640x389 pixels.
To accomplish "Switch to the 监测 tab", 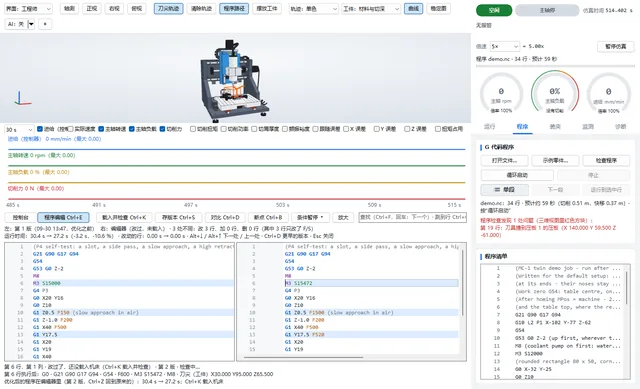I will pyautogui.click(x=588, y=127).
